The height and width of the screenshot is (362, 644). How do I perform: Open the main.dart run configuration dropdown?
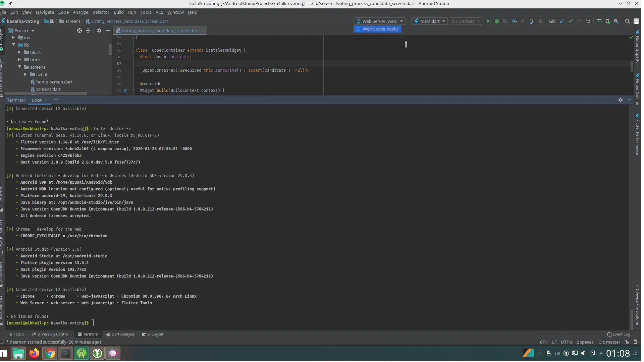(430, 21)
